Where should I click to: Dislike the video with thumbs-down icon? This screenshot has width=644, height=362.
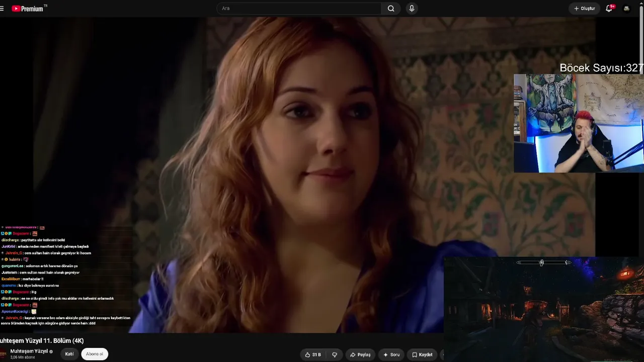coord(335,354)
